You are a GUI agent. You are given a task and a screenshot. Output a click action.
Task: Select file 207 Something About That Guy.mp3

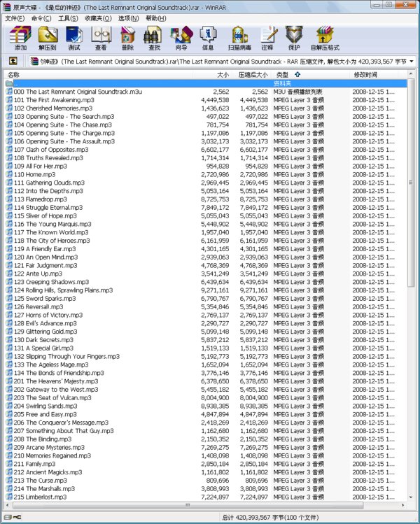point(64,431)
